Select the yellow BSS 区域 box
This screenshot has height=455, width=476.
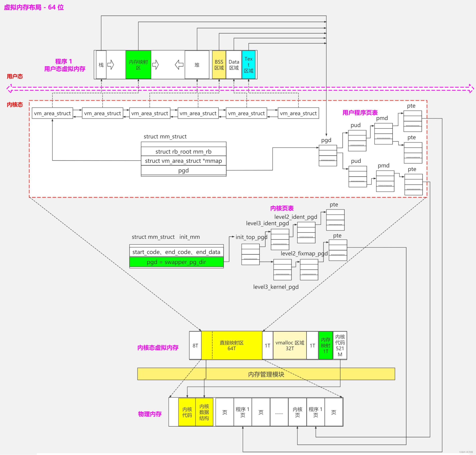point(219,65)
